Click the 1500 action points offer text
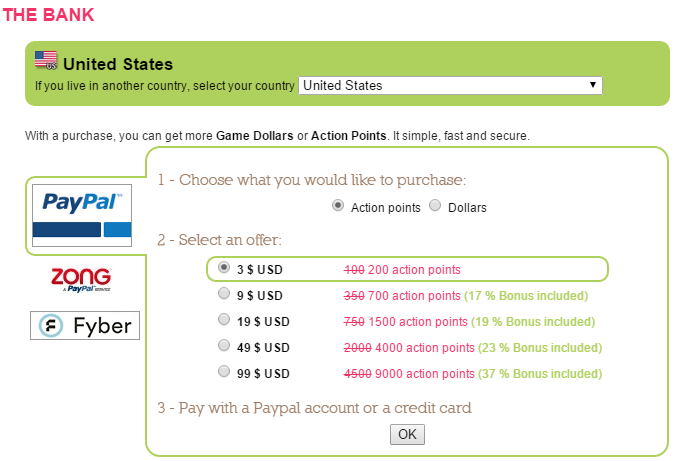 coord(418,322)
